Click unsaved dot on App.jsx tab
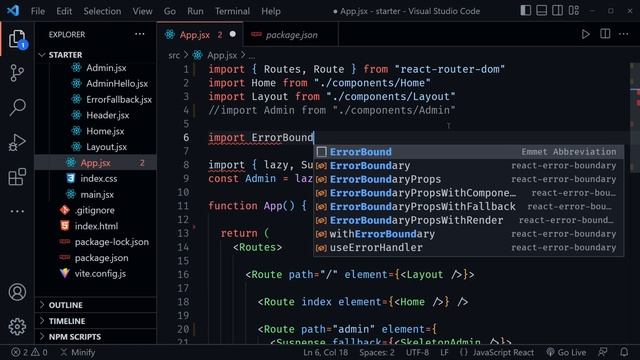This screenshot has height=360, width=640. [x=233, y=34]
